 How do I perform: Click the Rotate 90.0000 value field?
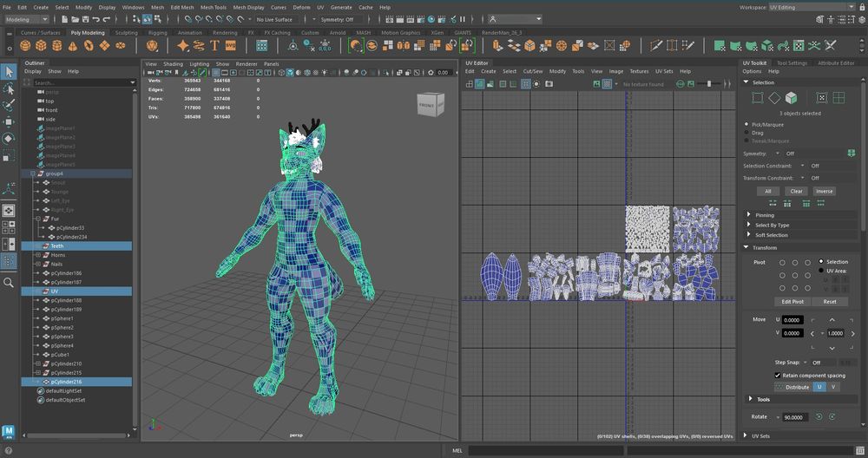coord(795,417)
